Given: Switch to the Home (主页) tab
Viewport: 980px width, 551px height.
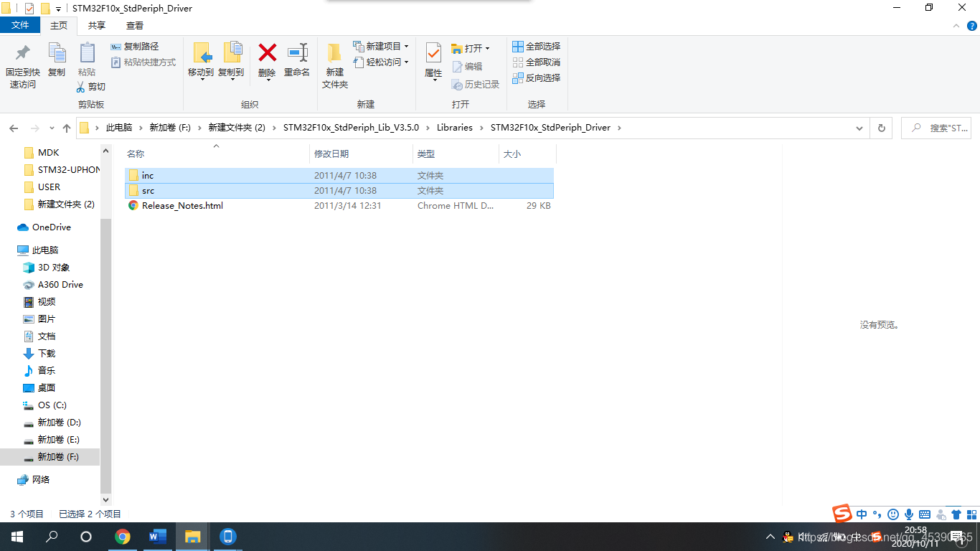Looking at the screenshot, I should click(59, 25).
